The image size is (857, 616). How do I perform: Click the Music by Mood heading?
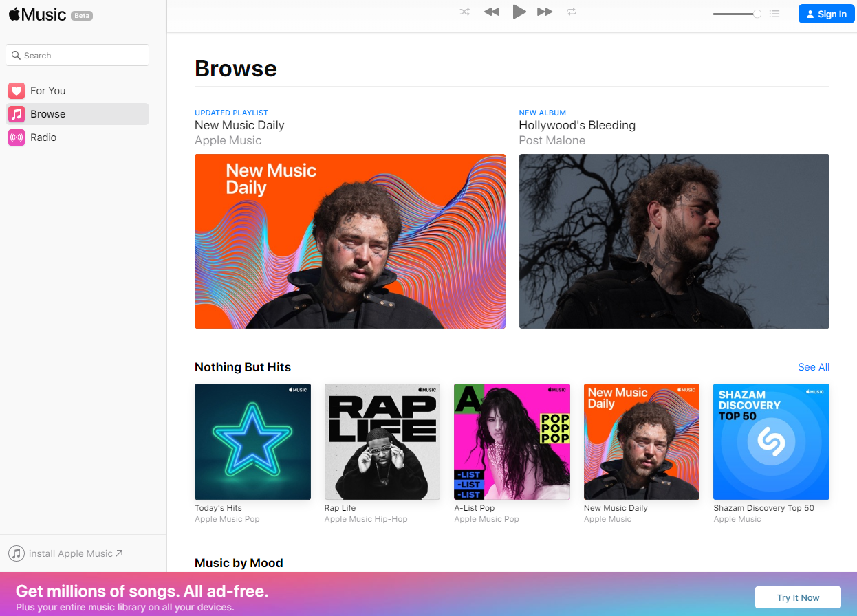pyautogui.click(x=239, y=563)
